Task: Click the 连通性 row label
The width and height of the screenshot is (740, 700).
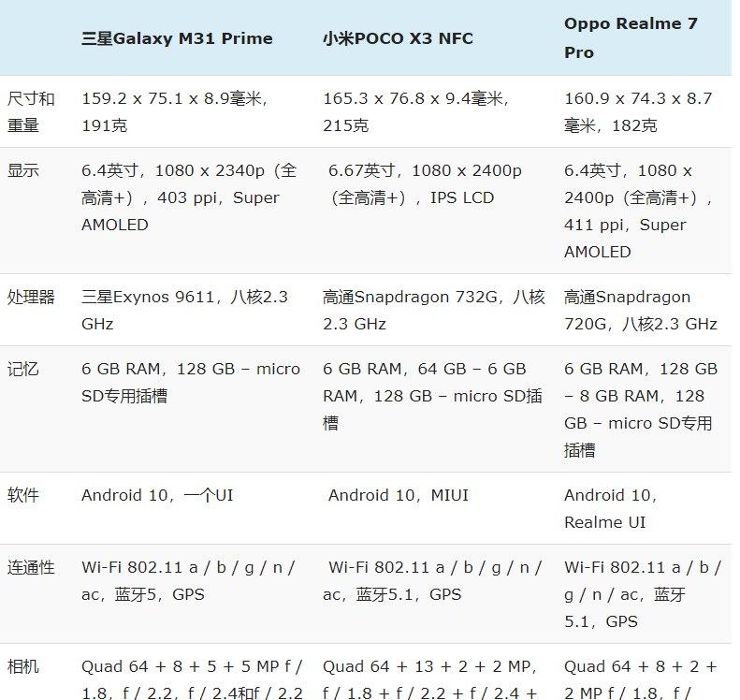Action: (31, 567)
